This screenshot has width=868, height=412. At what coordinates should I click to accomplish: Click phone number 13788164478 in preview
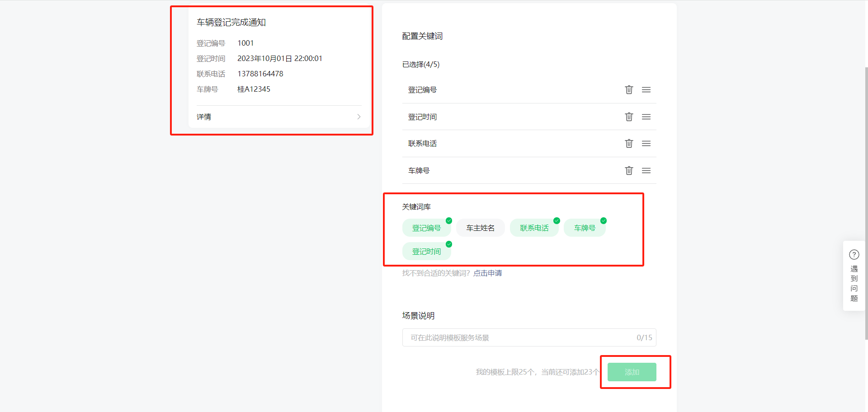pos(260,74)
